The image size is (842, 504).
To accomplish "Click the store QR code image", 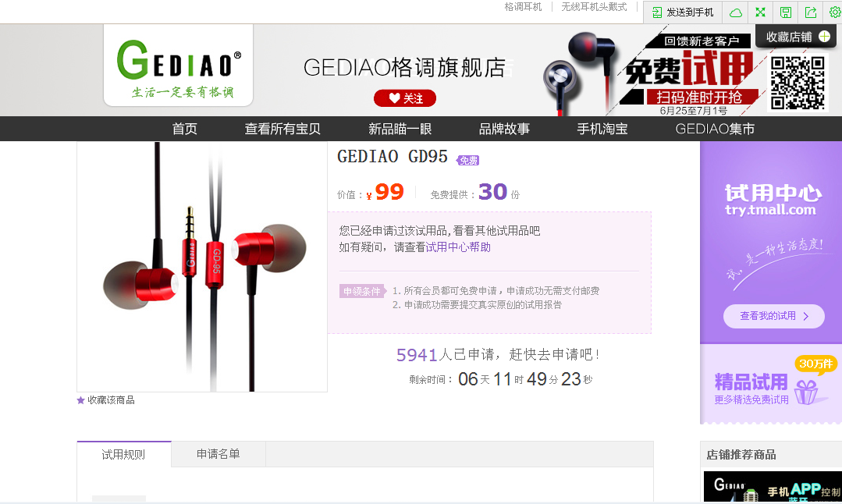I will point(798,83).
